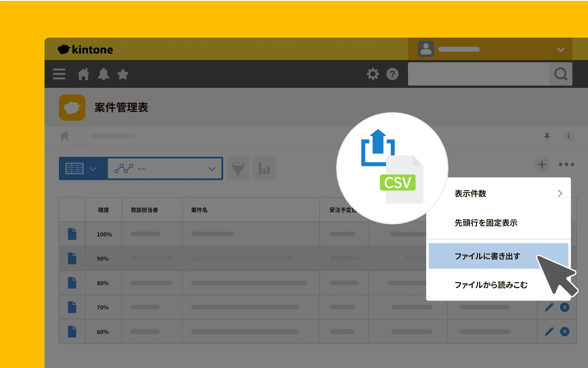This screenshot has width=588, height=368.
Task: Select ファイルから読みこむ menu item
Action: [491, 285]
